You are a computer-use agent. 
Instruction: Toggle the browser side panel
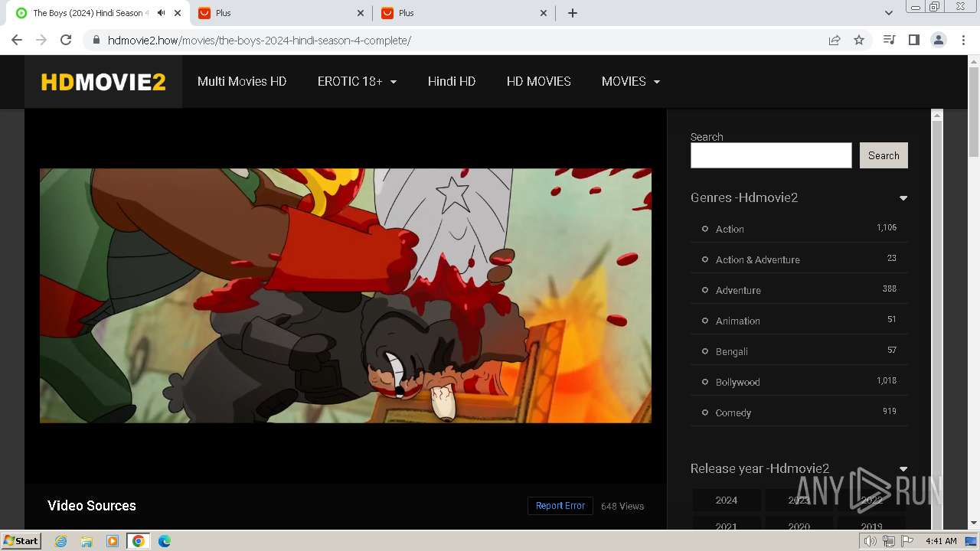click(x=913, y=40)
